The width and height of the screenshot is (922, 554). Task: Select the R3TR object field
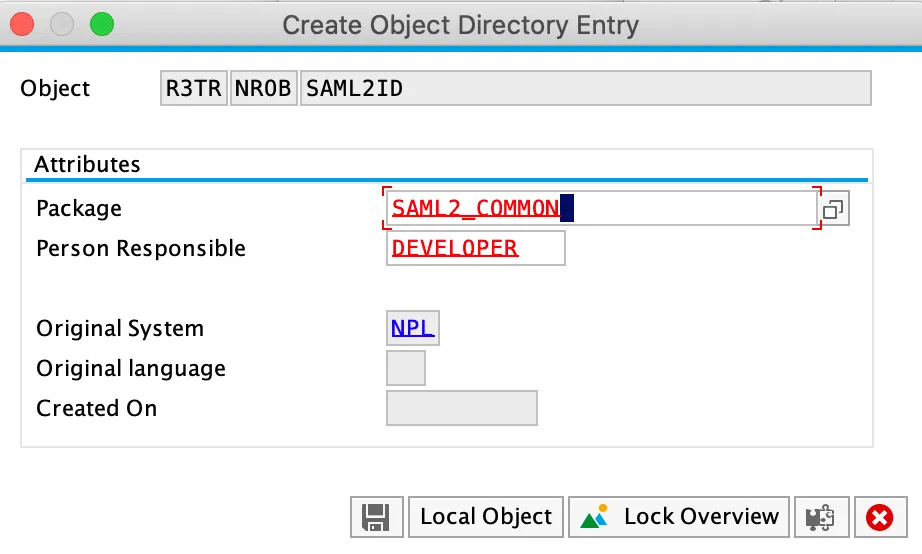pos(193,88)
